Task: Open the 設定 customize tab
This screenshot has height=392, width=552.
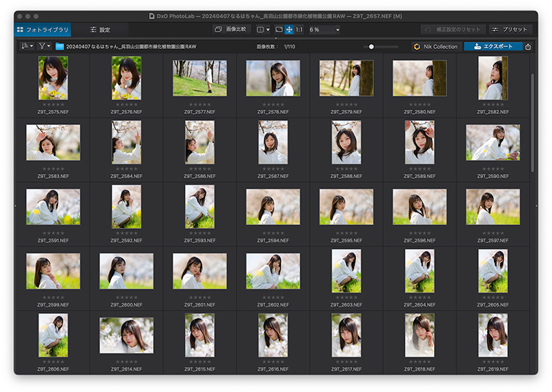Action: (100, 30)
